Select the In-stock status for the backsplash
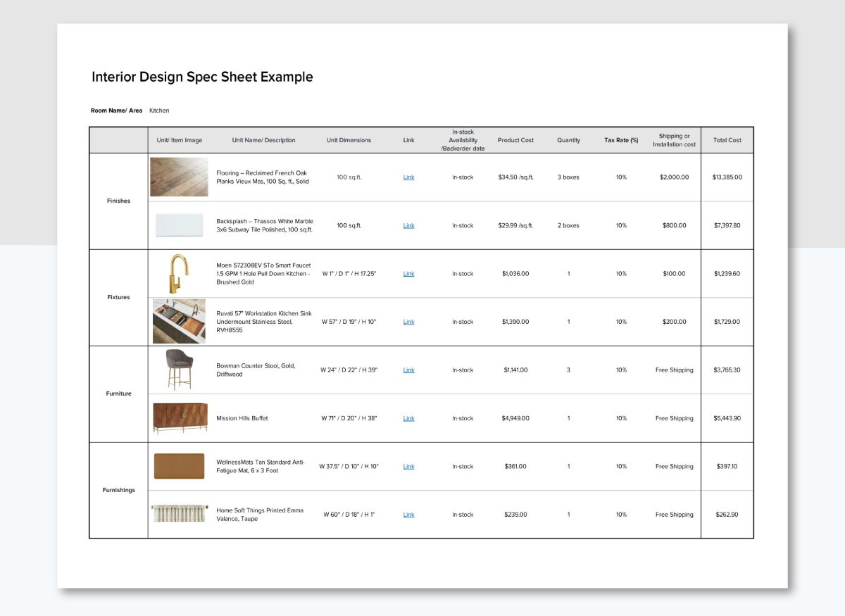 pos(463,225)
